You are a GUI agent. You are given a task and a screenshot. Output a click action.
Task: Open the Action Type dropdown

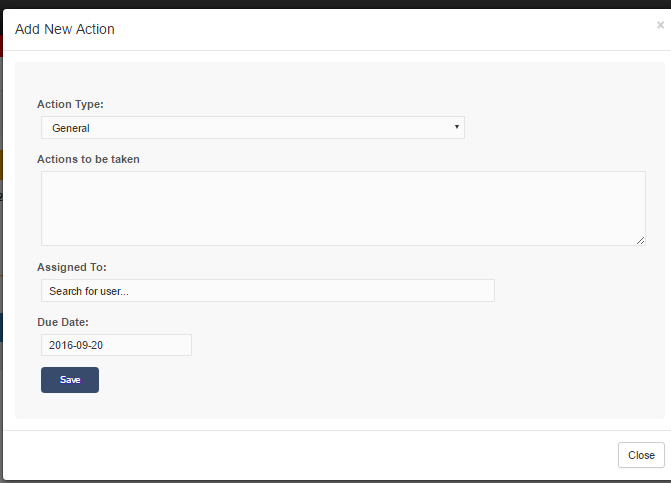click(252, 128)
